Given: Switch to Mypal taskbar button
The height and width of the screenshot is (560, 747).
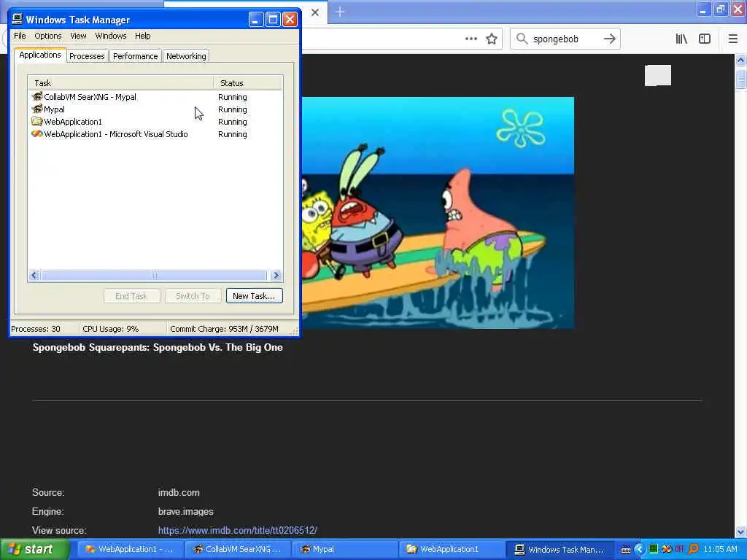Looking at the screenshot, I should pyautogui.click(x=344, y=549).
